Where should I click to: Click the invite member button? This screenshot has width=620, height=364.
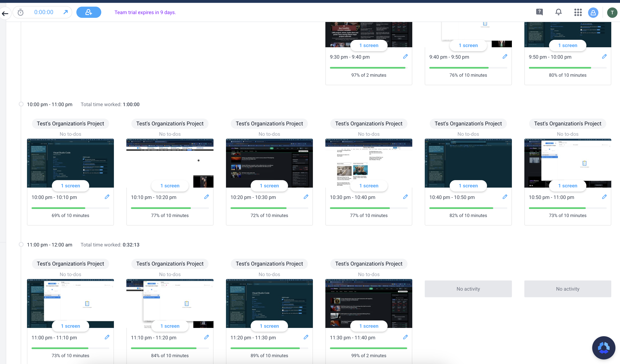[x=89, y=12]
